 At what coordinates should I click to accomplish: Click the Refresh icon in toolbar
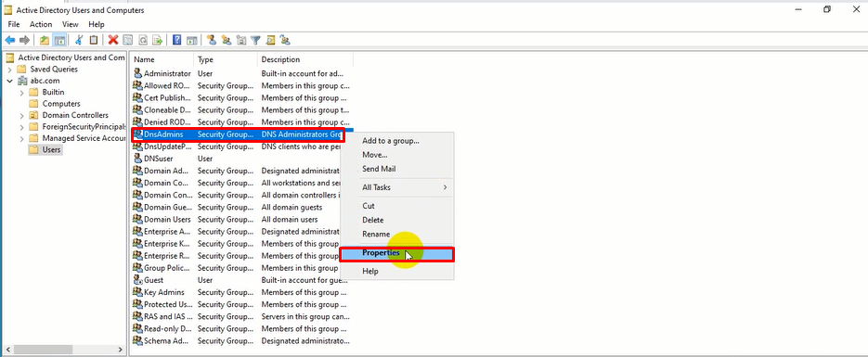click(143, 40)
